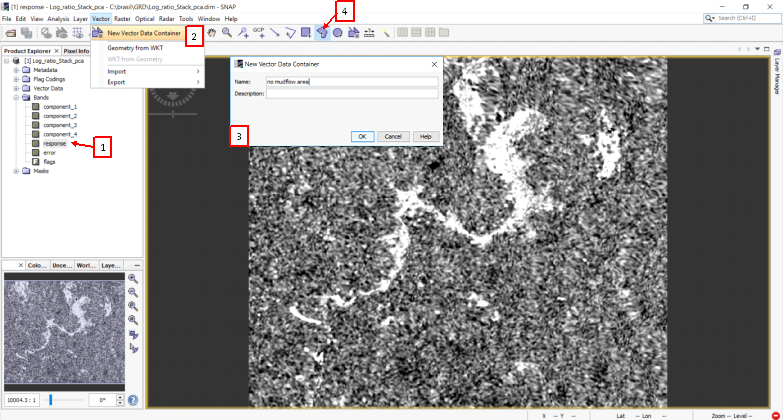Expand the Metadata folder node
This screenshot has height=420, width=783.
16,70
